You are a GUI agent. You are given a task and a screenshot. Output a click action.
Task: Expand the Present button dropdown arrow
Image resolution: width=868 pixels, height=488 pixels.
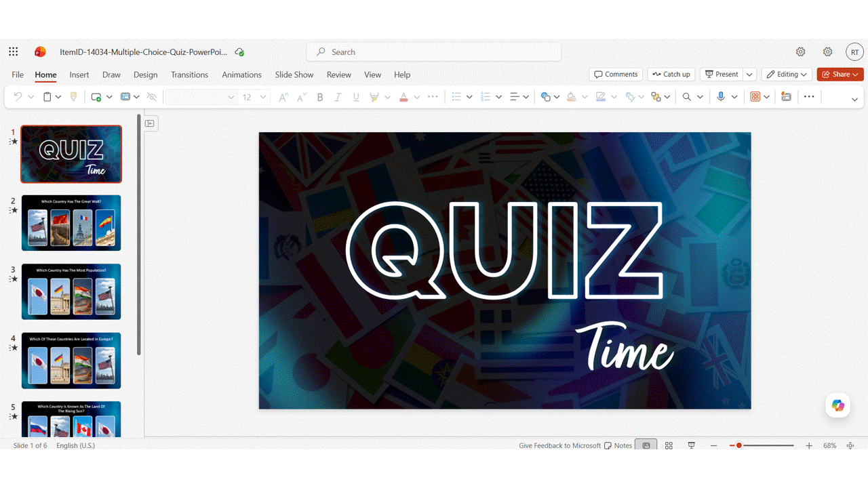[749, 75]
